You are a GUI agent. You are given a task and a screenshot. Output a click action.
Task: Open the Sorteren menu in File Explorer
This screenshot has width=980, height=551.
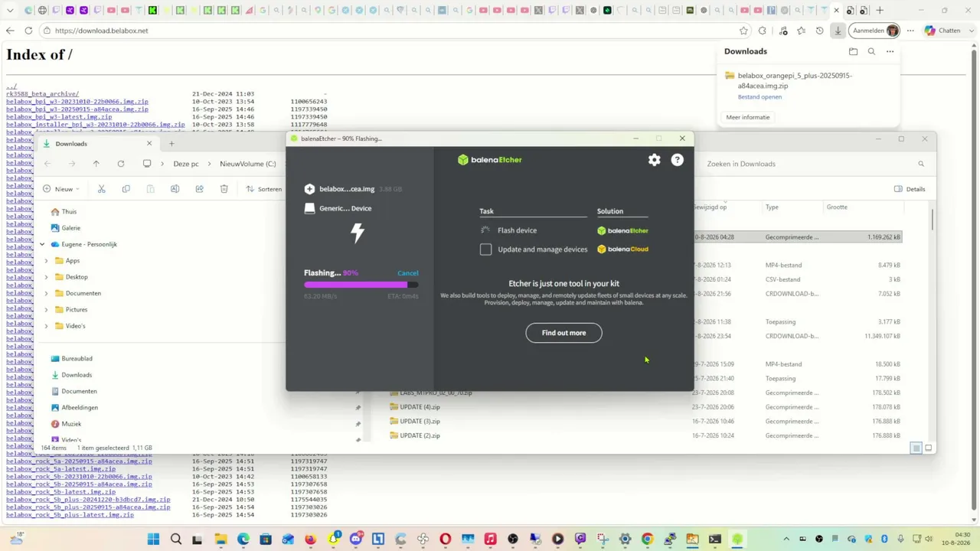point(263,189)
